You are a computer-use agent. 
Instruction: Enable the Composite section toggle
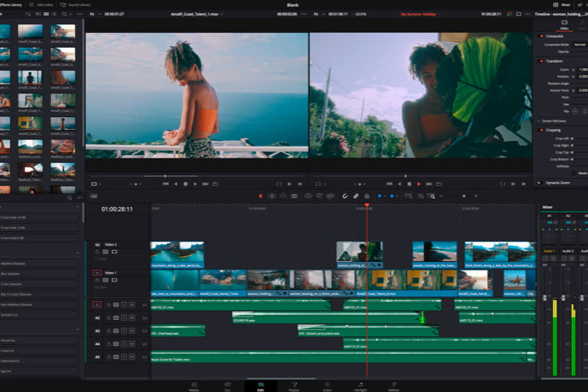(541, 36)
